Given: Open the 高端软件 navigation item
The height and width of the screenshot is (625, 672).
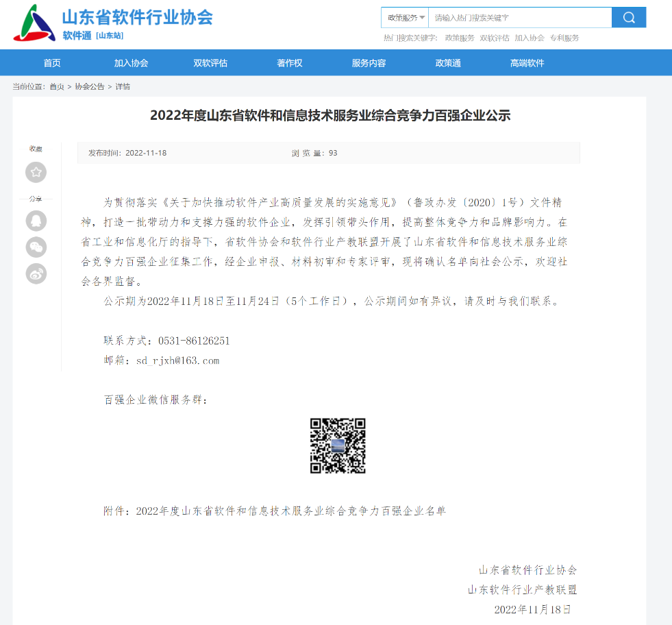Looking at the screenshot, I should pos(527,63).
